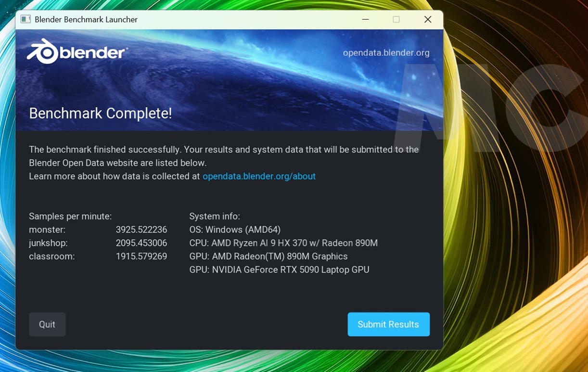Screen dimensions: 588x372
Task: Click the monster score 3925.522236
Action: pyautogui.click(x=141, y=230)
